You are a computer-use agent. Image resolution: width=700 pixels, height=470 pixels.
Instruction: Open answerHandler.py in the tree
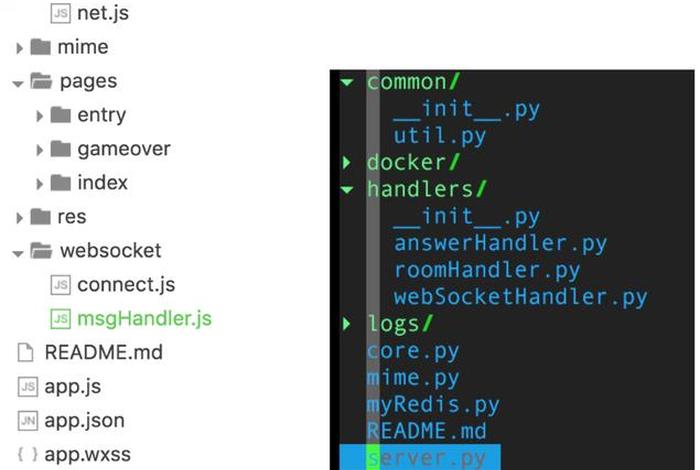[x=500, y=243]
